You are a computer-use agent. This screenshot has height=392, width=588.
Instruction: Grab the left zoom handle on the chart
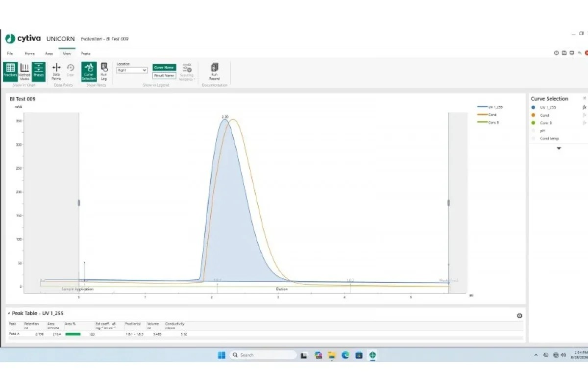click(x=79, y=203)
